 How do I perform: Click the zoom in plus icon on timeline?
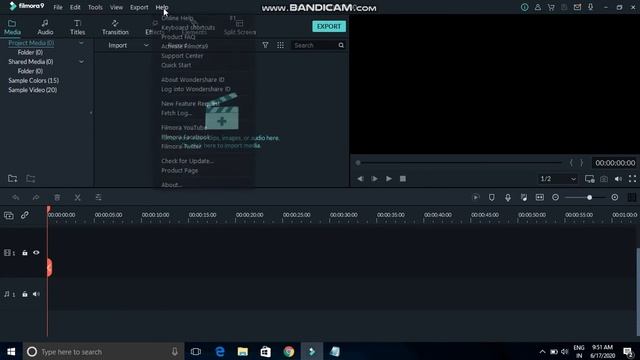(x=615, y=198)
